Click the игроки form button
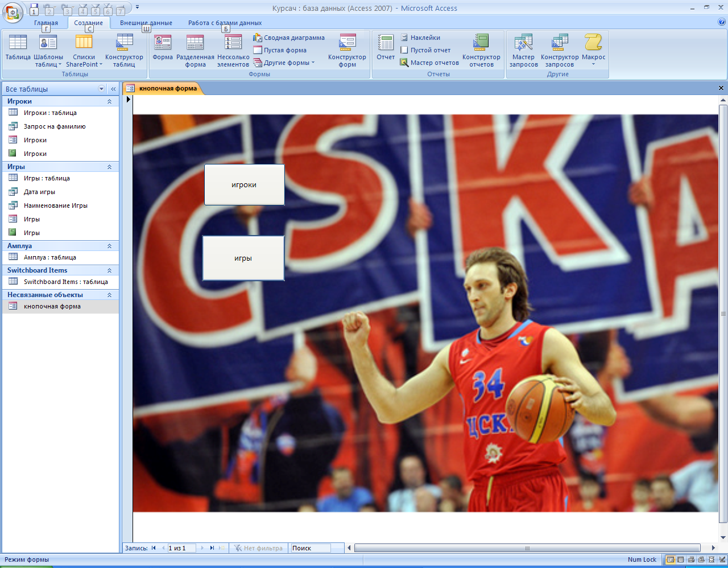 click(x=244, y=185)
